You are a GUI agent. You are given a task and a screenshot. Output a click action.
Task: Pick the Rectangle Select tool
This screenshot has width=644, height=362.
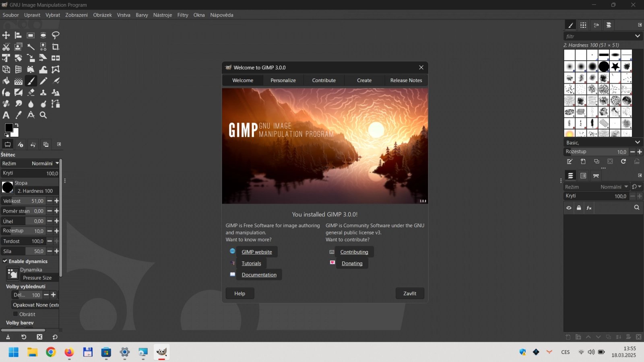(x=31, y=35)
